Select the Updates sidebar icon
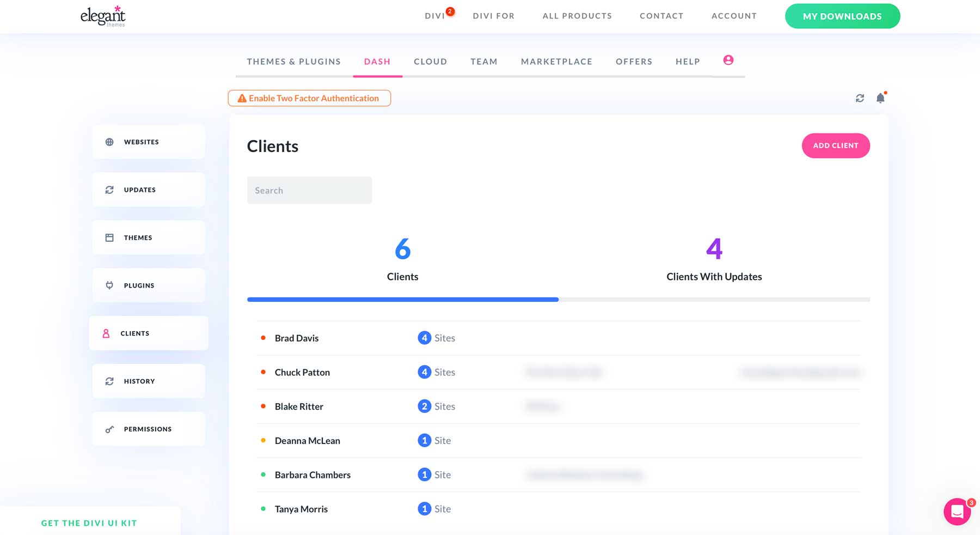Screen dimensions: 980x535 click(x=109, y=190)
